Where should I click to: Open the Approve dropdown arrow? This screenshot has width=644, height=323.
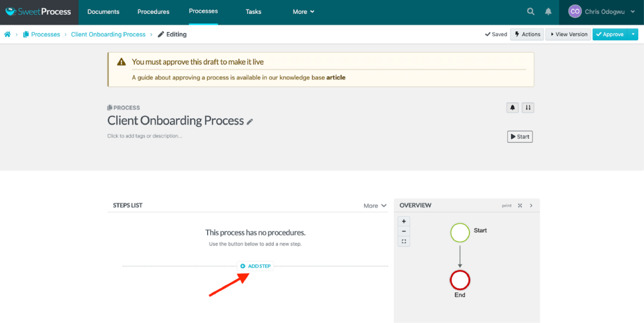[x=633, y=34]
